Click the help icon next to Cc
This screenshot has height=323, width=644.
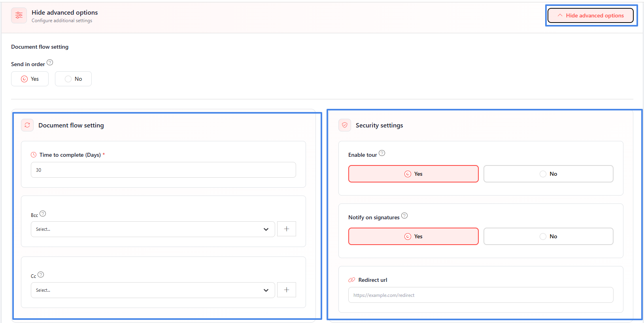(x=41, y=275)
